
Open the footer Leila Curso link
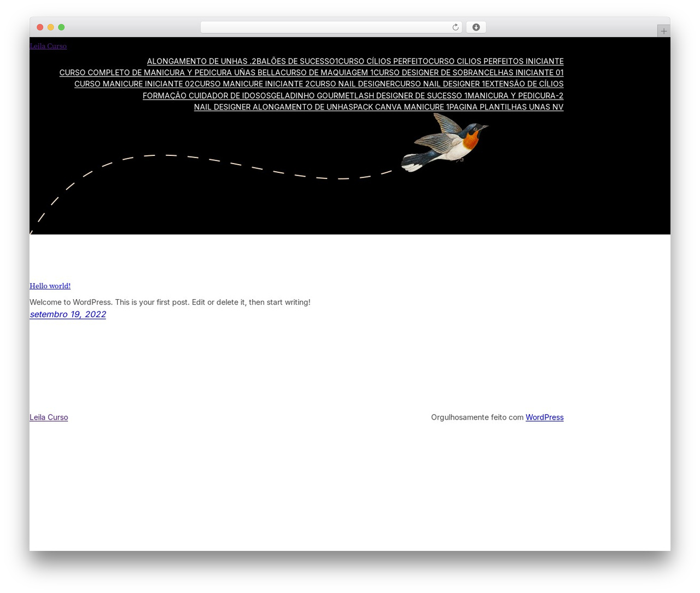(49, 417)
